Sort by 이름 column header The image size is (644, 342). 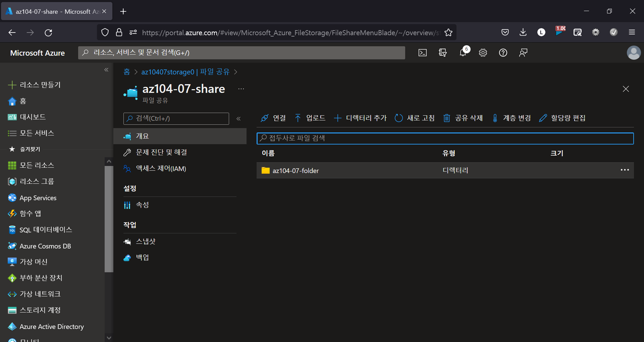(x=268, y=153)
